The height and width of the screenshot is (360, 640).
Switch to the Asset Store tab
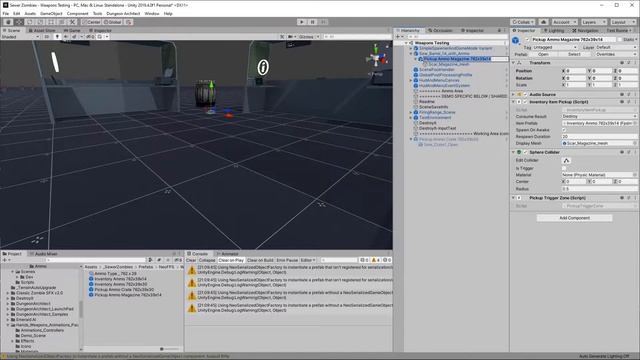[x=42, y=31]
